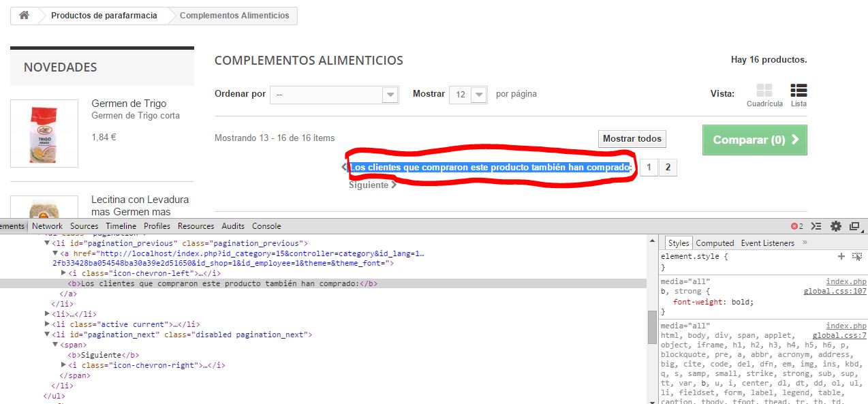The image size is (868, 404).
Task: Click the DevTools dock/undock icon
Action: [854, 226]
